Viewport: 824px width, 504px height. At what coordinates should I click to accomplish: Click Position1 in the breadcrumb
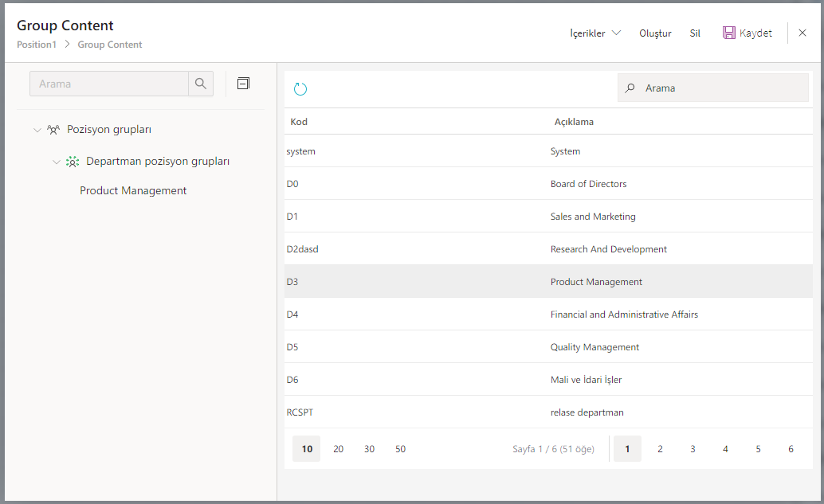coord(37,45)
